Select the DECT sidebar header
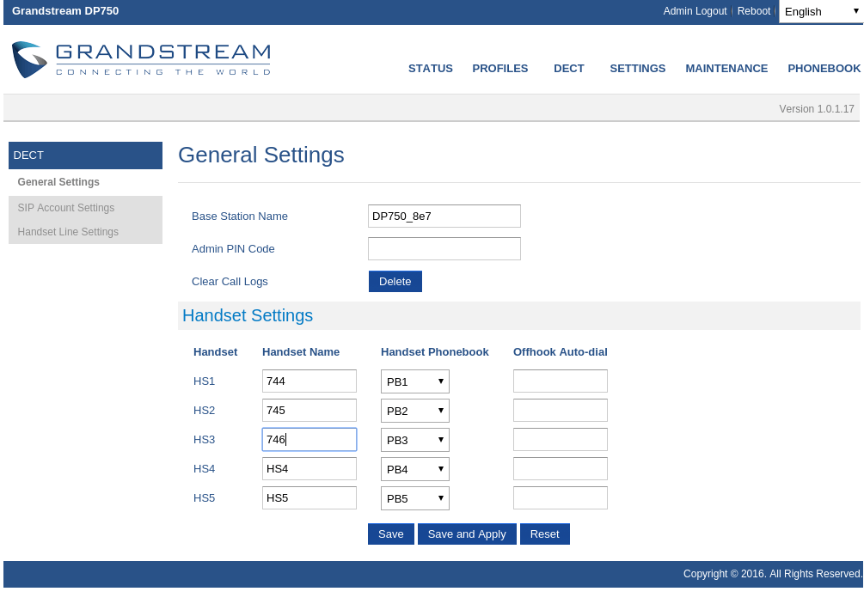 coord(85,156)
